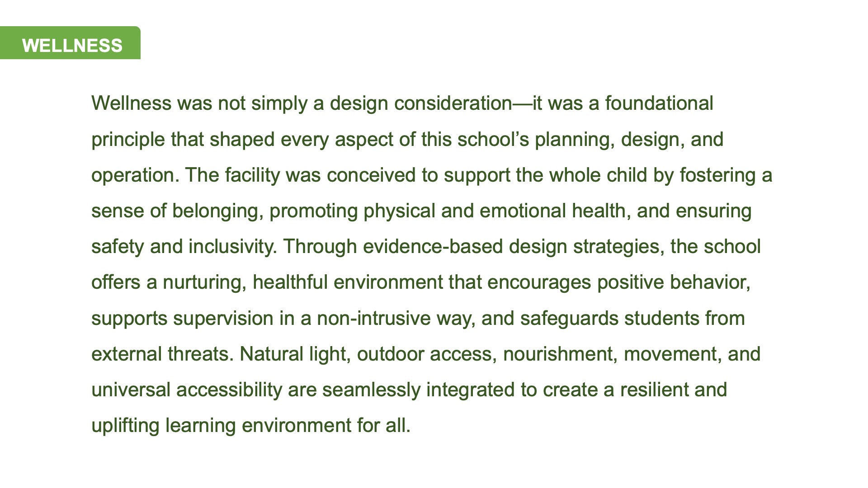Click the word "threats." in the paragraph

(x=201, y=354)
